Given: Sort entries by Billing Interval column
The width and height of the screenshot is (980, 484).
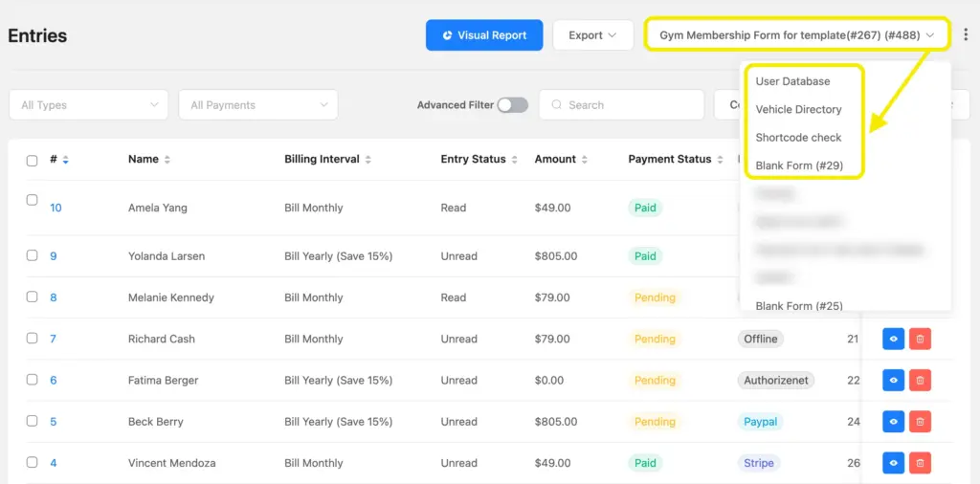Looking at the screenshot, I should [x=368, y=160].
